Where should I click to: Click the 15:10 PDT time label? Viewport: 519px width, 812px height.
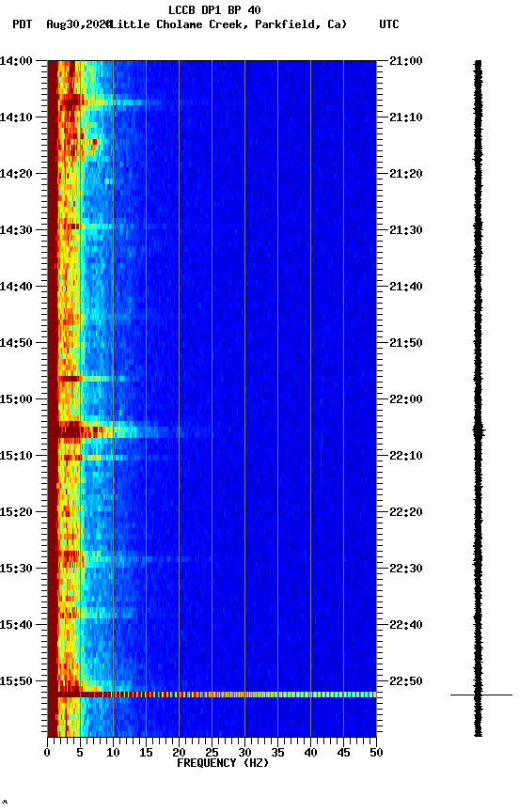pyautogui.click(x=16, y=456)
